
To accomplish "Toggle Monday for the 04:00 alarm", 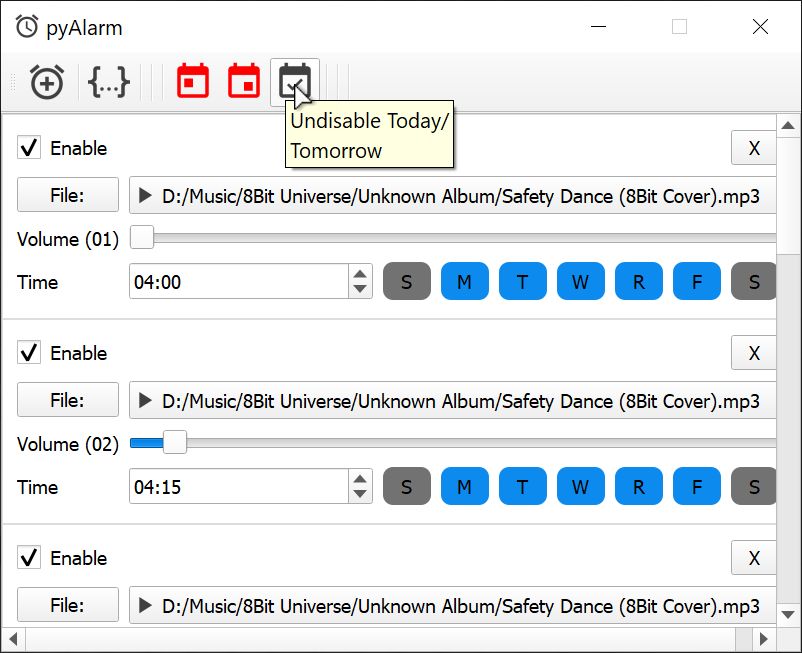I will click(x=464, y=282).
